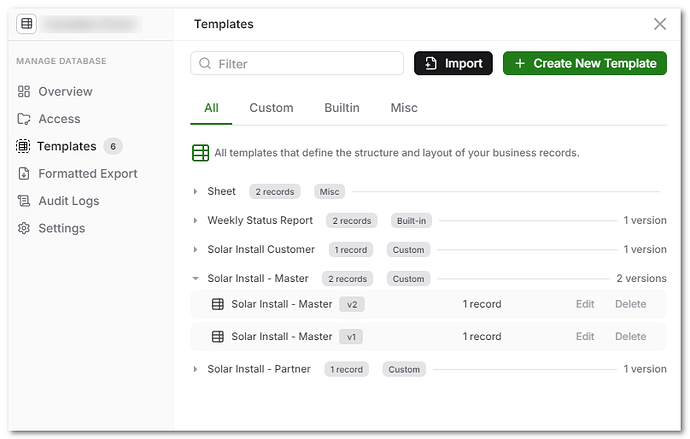Click the database icon at top left
The width and height of the screenshot is (690, 439).
click(x=26, y=23)
